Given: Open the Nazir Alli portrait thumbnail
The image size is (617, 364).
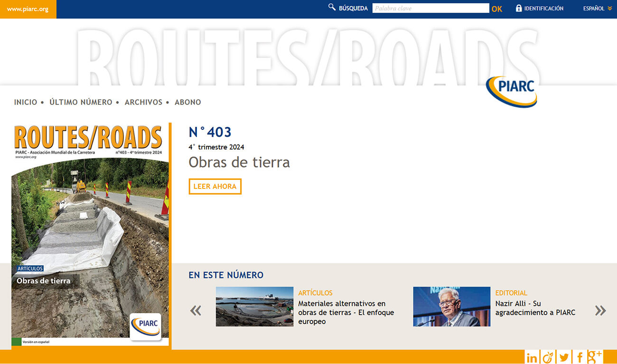Looking at the screenshot, I should point(451,306).
